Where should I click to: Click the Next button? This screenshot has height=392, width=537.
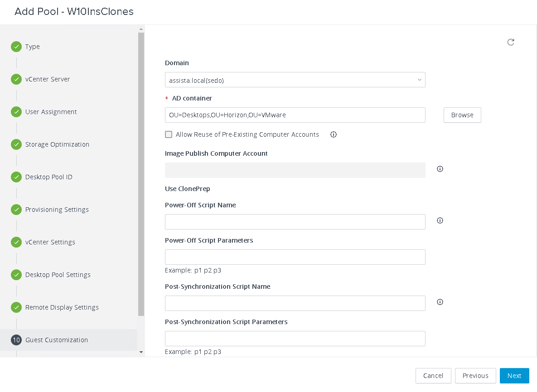(x=514, y=376)
